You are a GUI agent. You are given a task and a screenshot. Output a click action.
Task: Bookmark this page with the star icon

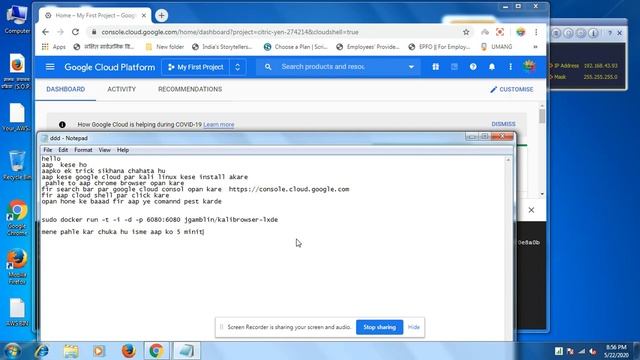(466, 32)
